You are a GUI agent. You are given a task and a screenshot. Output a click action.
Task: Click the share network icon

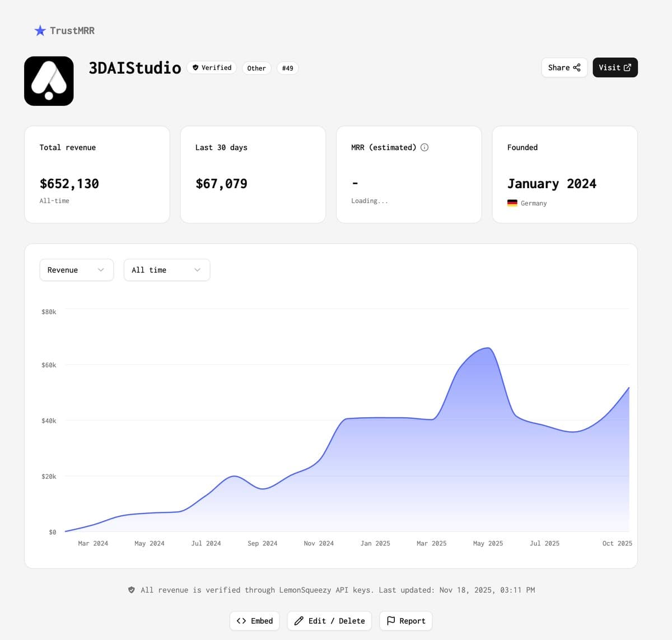click(x=577, y=68)
